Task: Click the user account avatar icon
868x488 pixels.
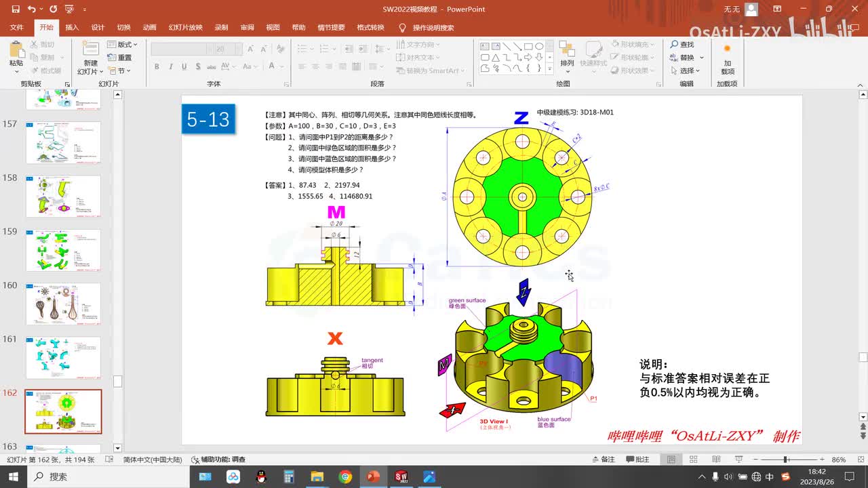Action: (x=751, y=9)
